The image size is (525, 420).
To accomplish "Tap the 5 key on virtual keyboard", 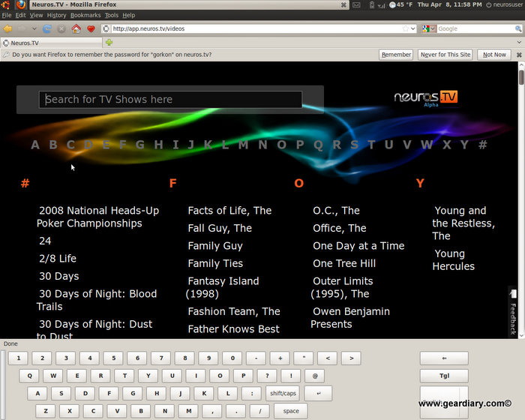I will [x=113, y=358].
